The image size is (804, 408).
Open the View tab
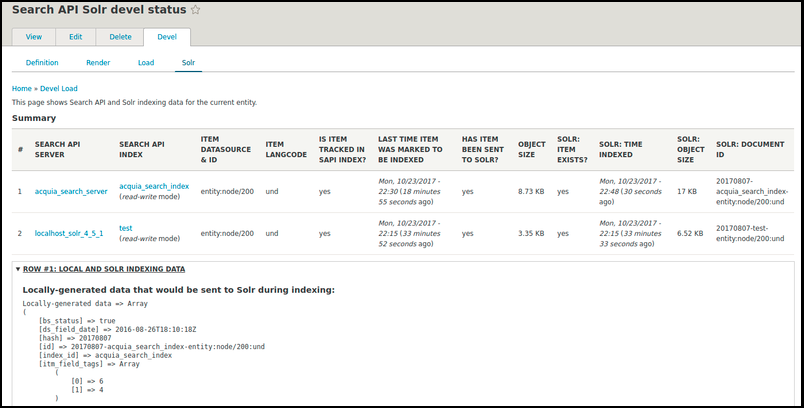pos(33,37)
